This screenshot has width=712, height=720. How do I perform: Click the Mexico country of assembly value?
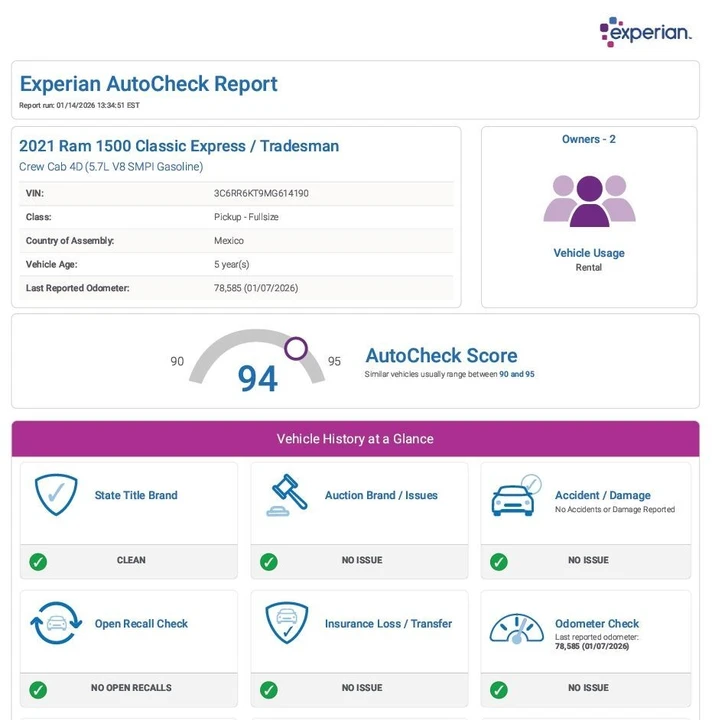pos(229,241)
